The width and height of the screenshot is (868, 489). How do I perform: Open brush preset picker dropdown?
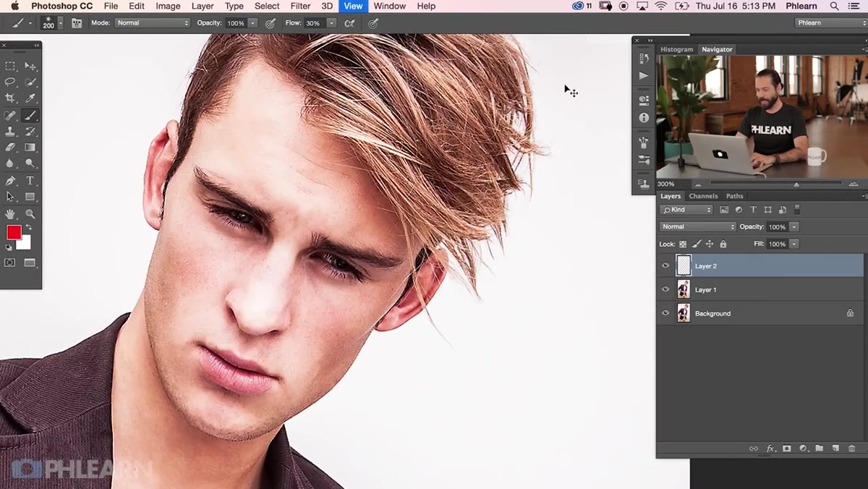click(x=60, y=23)
